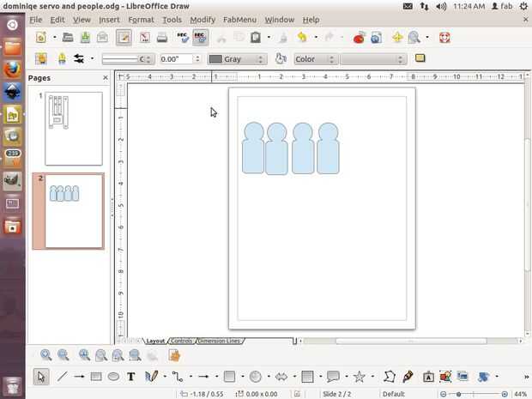532x399 pixels.
Task: Expand the Paste options arrow
Action: (x=269, y=37)
